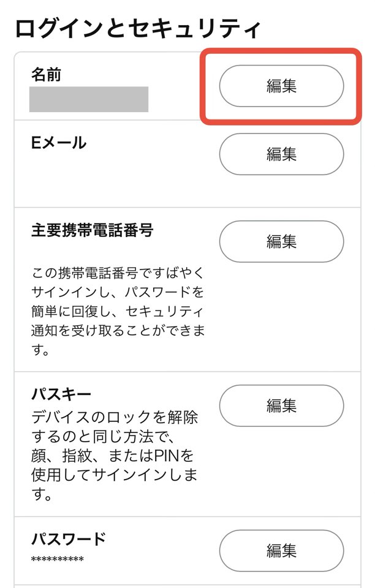Click the デバイスのロックを解除 text line
The width and height of the screenshot is (375, 588).
click(115, 418)
